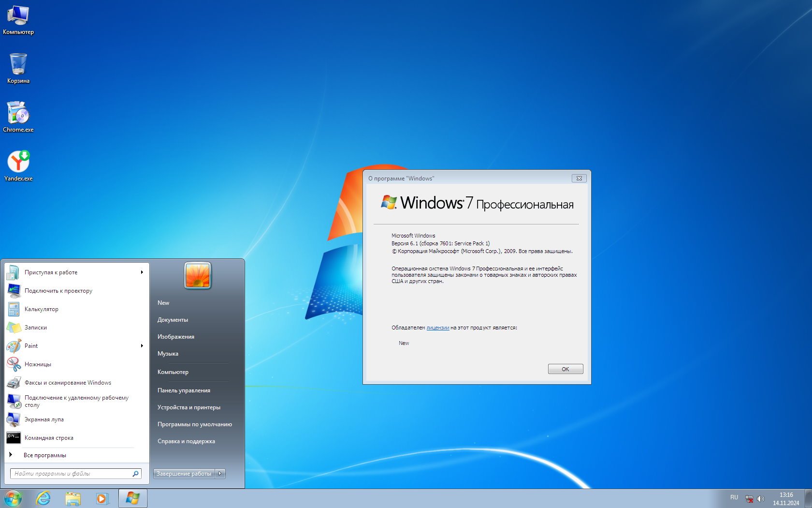Image resolution: width=812 pixels, height=508 pixels.
Task: Open Панель управления
Action: tap(184, 390)
